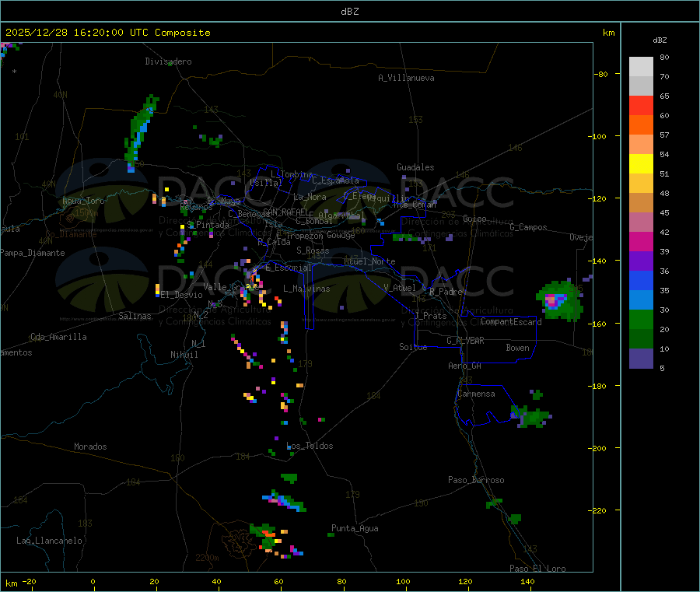Click the "Nihuil" label

184,355
